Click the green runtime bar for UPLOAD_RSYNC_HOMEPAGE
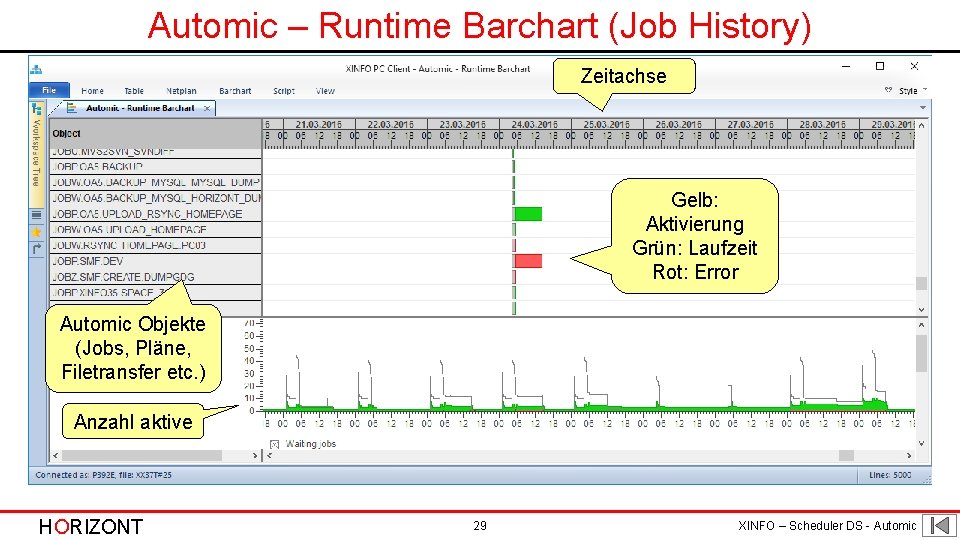This screenshot has height=540, width=960. click(x=528, y=214)
